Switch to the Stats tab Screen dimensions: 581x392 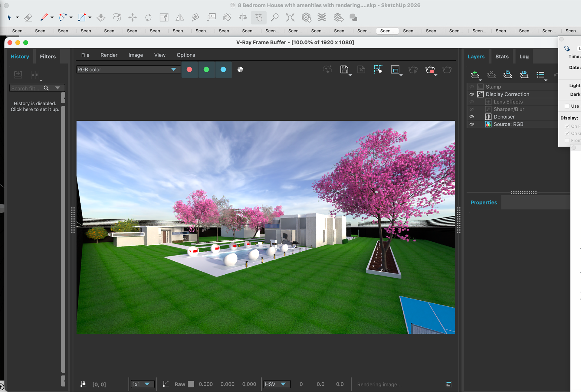pos(502,57)
